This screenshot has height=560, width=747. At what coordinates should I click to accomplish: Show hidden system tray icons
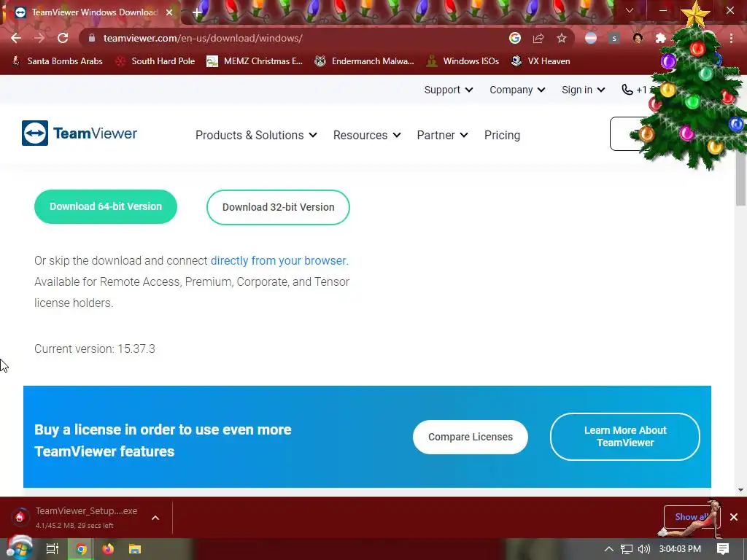pyautogui.click(x=608, y=549)
